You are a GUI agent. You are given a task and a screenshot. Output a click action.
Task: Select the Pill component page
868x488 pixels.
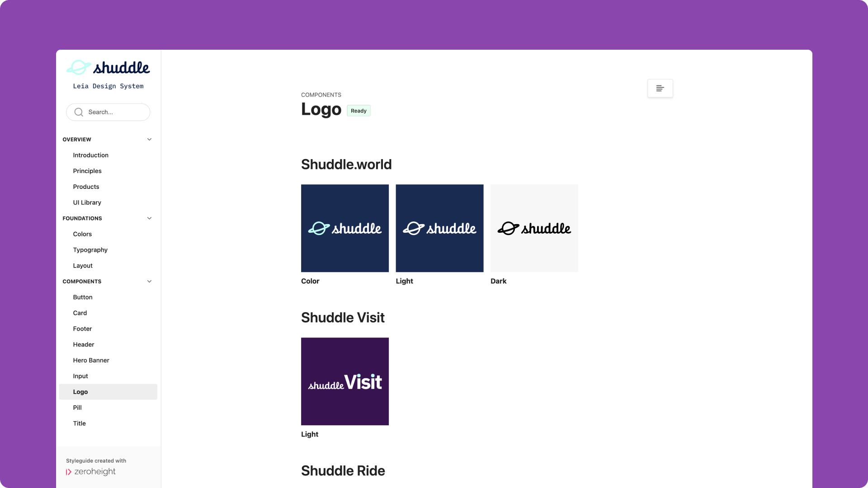click(77, 408)
